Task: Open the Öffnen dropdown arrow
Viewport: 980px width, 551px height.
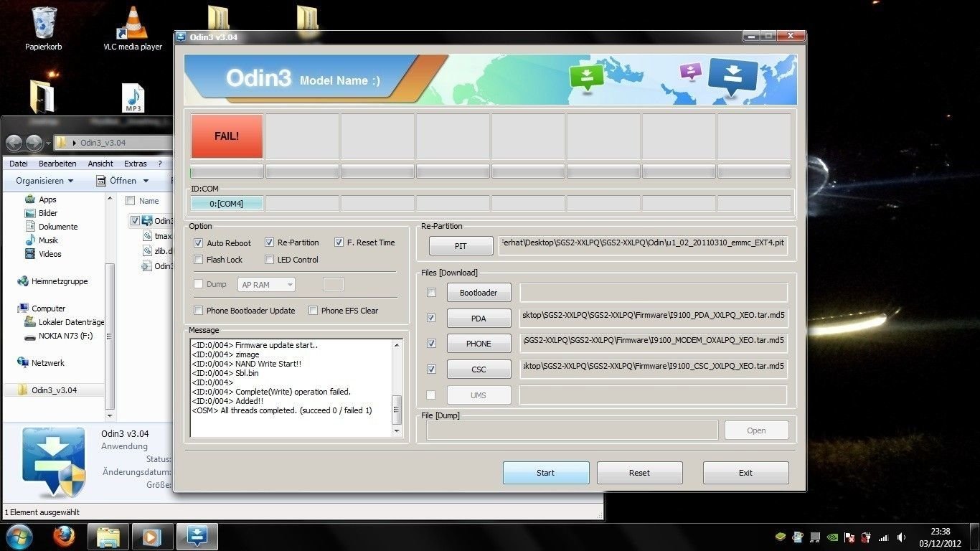Action: click(146, 181)
